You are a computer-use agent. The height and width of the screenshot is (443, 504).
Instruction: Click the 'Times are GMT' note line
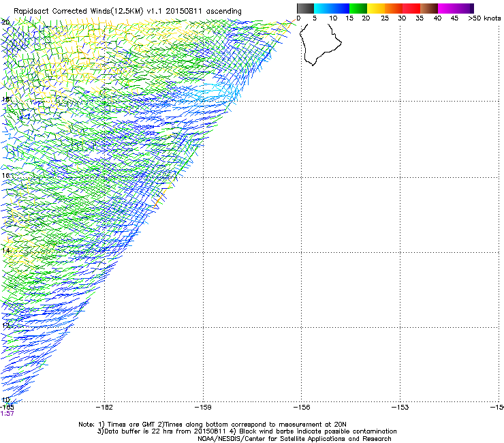(x=212, y=425)
